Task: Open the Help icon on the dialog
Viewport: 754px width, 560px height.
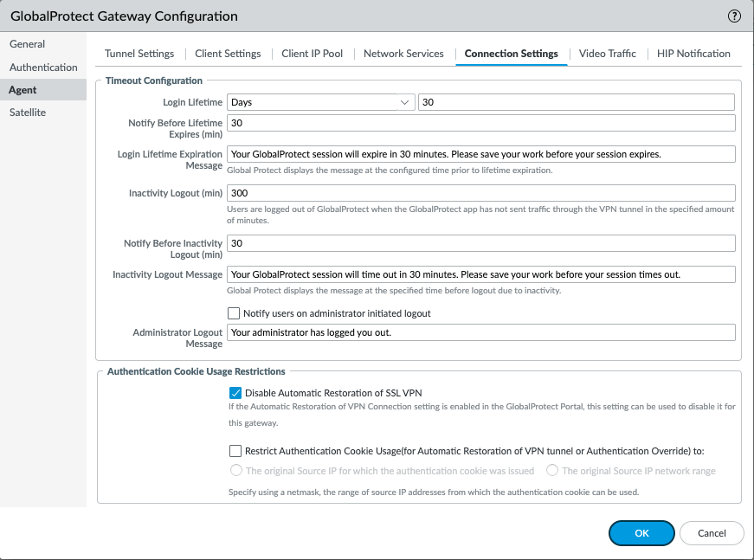Action: pos(733,16)
